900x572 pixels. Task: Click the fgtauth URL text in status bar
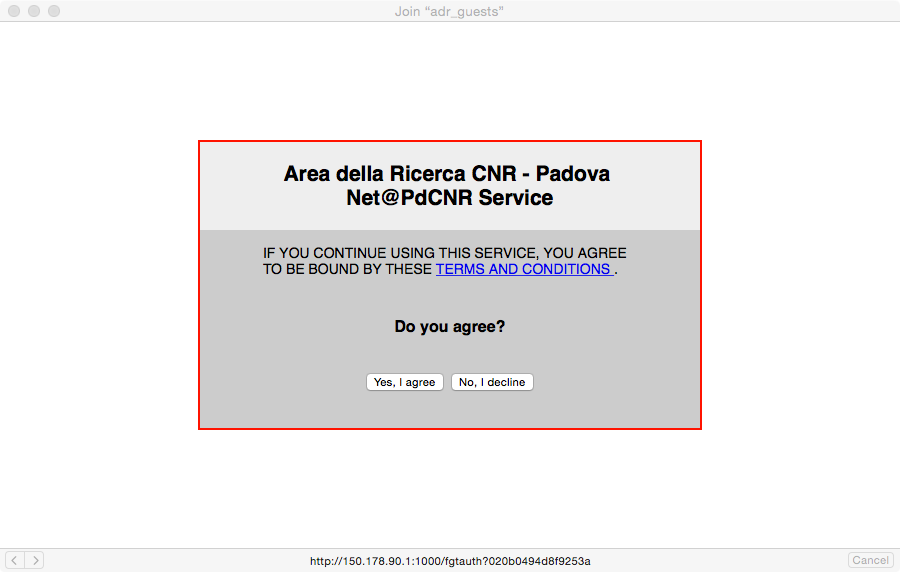click(x=450, y=561)
